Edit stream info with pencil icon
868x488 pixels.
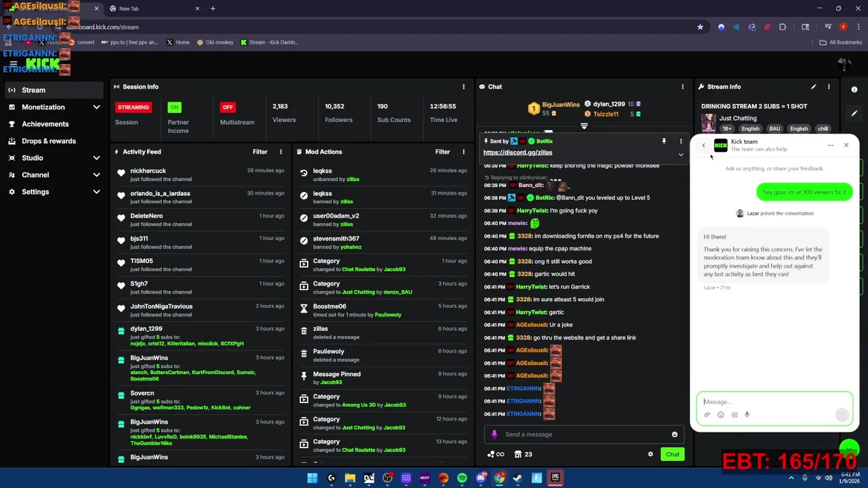tap(813, 87)
